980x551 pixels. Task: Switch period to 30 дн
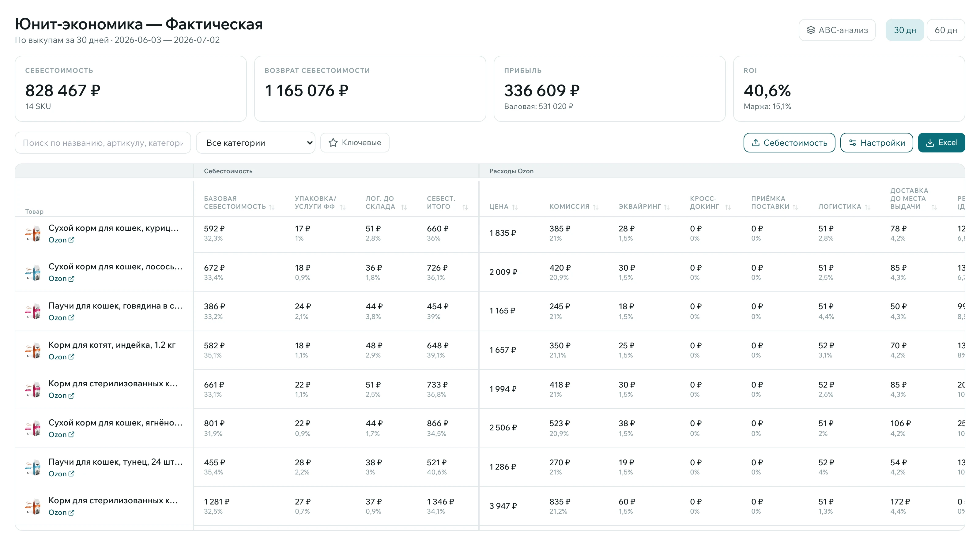tap(905, 30)
